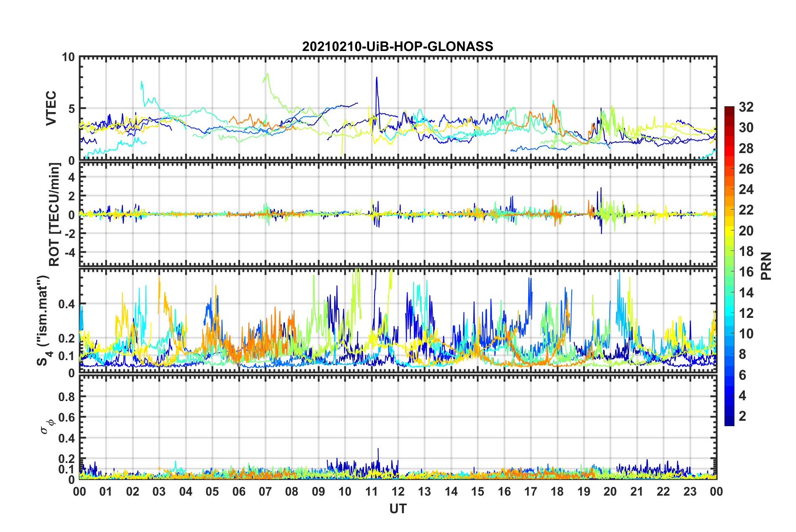Click inside the sigma-phi plot panel

point(398,427)
